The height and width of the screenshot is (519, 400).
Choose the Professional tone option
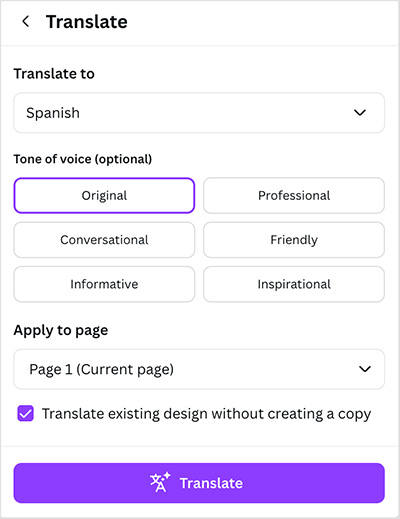coord(294,195)
